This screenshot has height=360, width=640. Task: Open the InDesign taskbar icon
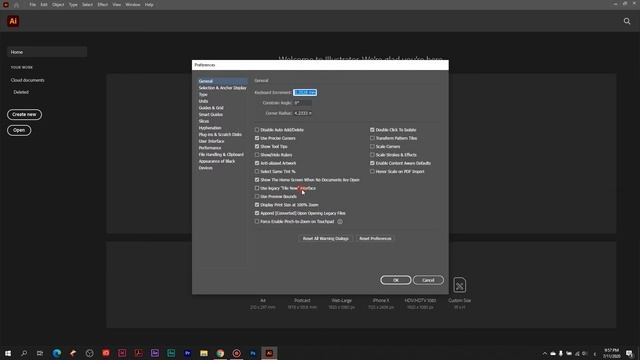coord(122,353)
